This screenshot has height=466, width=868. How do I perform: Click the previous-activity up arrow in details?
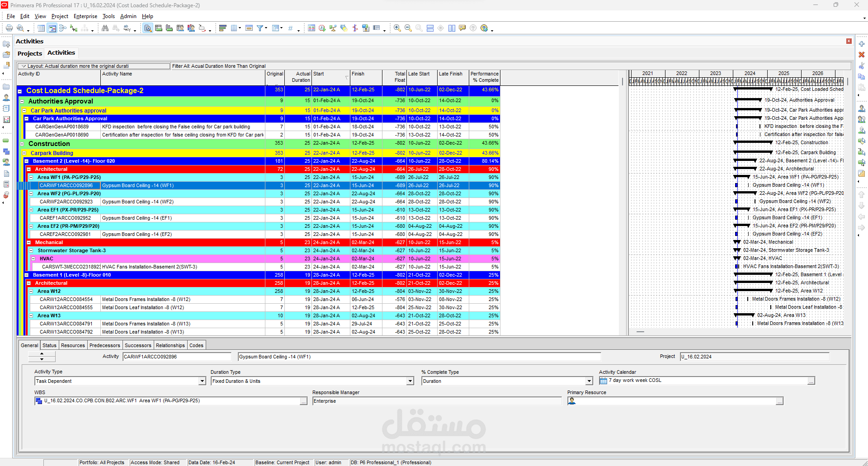(42, 354)
